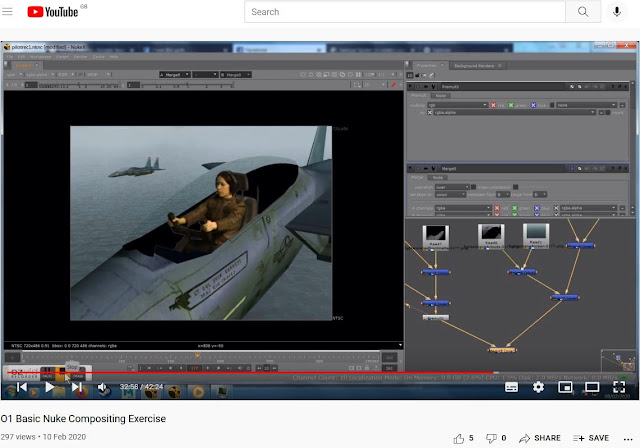This screenshot has height=448, width=640.
Task: Toggle subtitles with the captions icon
Action: [511, 387]
